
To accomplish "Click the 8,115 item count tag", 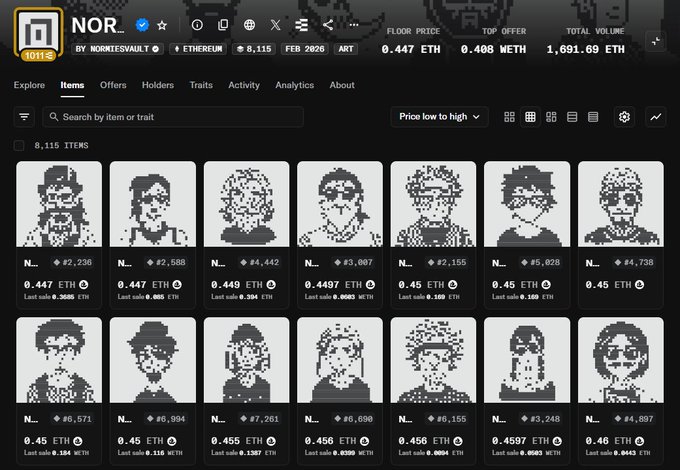I will [x=254, y=49].
